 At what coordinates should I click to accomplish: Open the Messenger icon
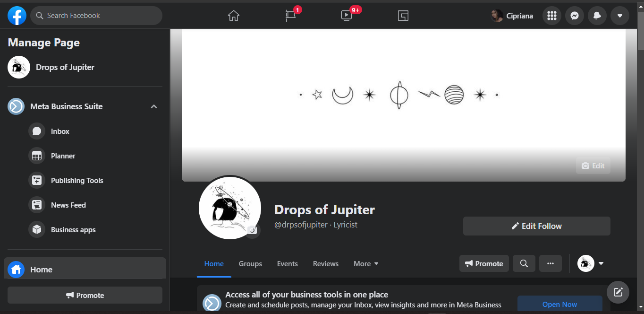click(x=575, y=16)
